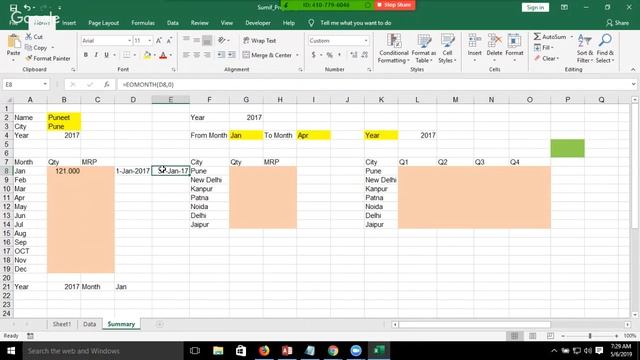Click the Cut scissors icon
Viewport: 640px width, 360px height.
coord(29,37)
